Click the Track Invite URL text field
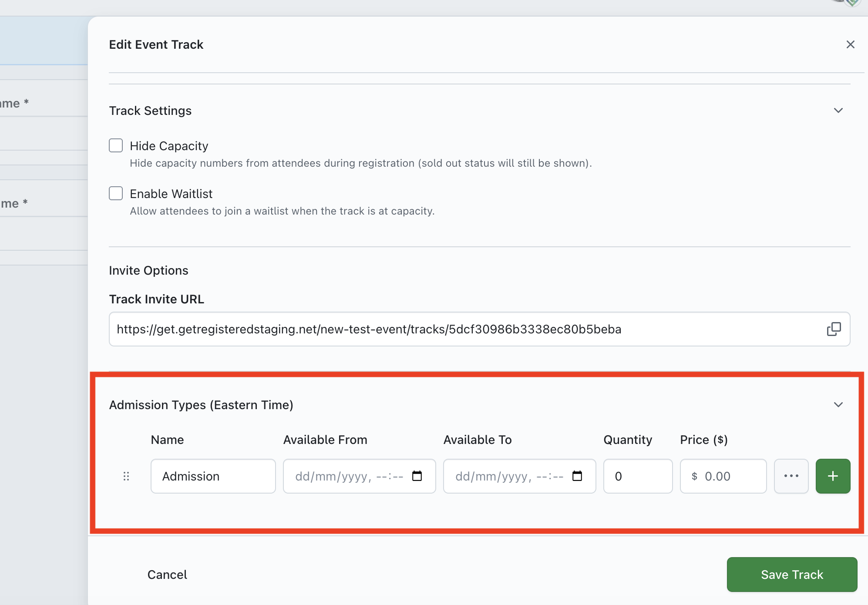This screenshot has height=605, width=868. click(x=466, y=329)
